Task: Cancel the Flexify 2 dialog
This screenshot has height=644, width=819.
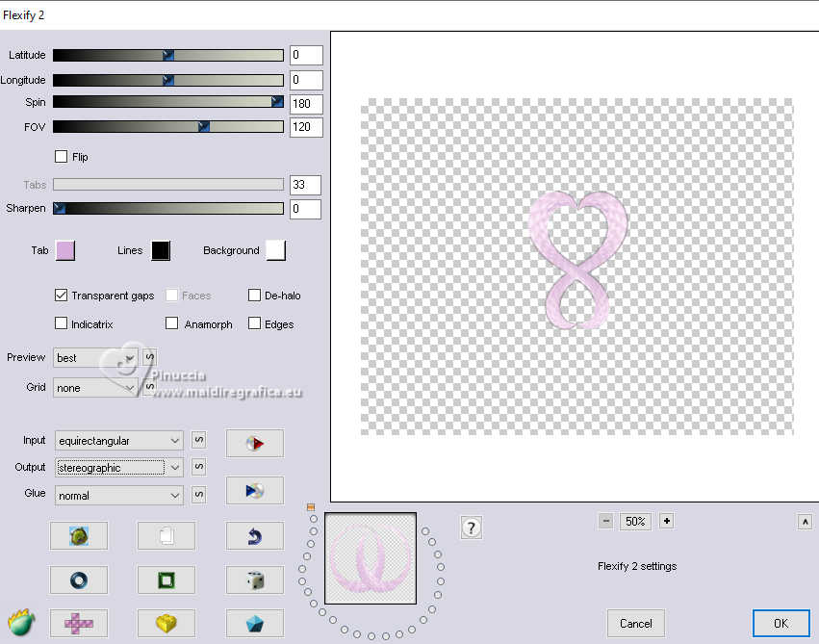Action: click(x=636, y=623)
